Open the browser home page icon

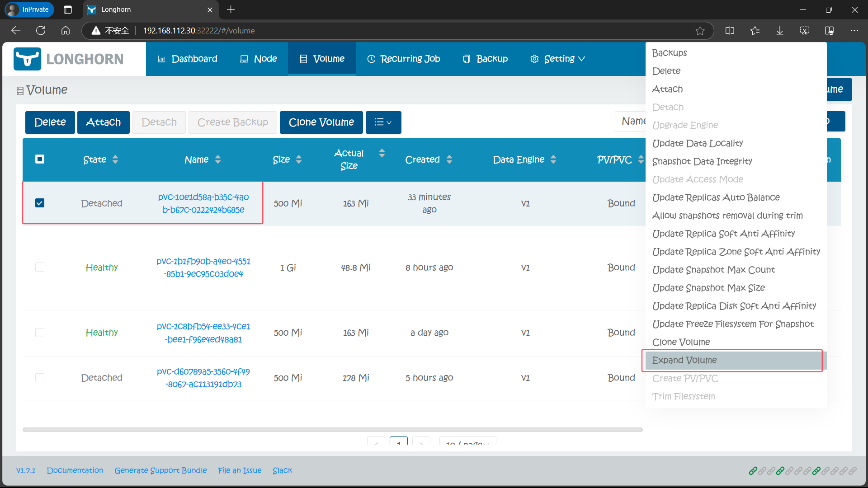[66, 31]
